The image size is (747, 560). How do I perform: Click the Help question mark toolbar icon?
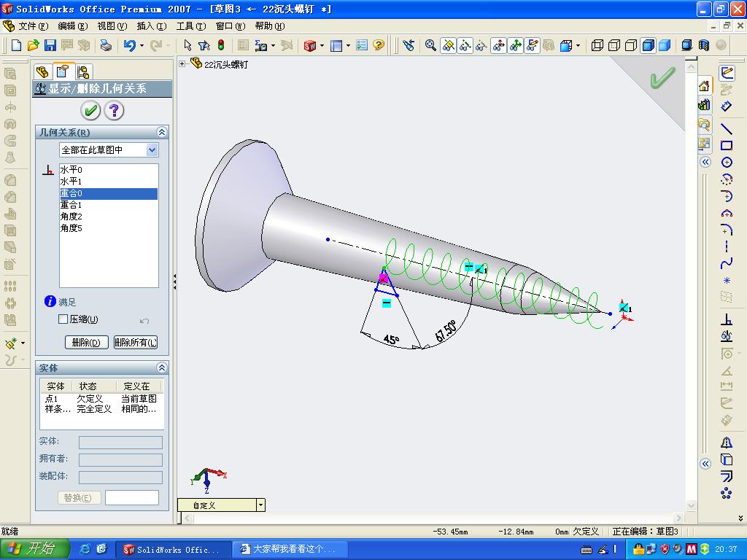point(379,45)
